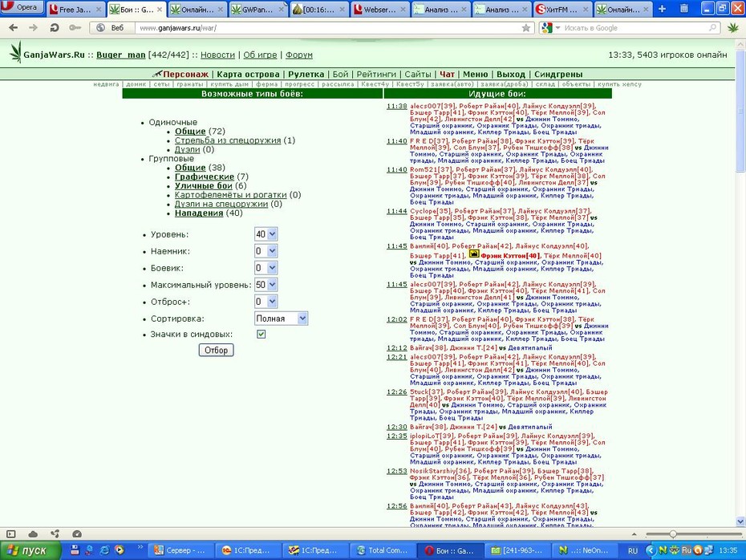Click the page vertical scrollbar thumb
746x560 pixels.
click(x=740, y=112)
